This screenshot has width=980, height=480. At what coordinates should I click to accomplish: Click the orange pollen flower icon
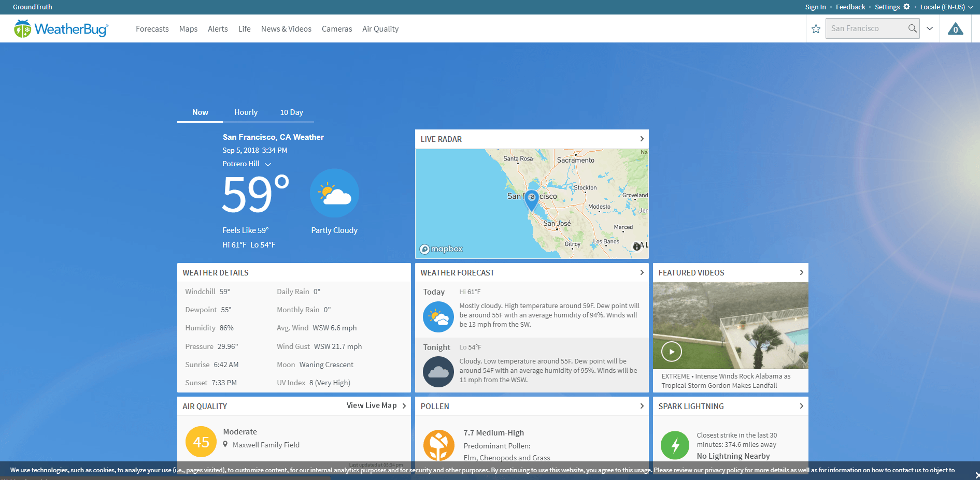[x=438, y=445]
